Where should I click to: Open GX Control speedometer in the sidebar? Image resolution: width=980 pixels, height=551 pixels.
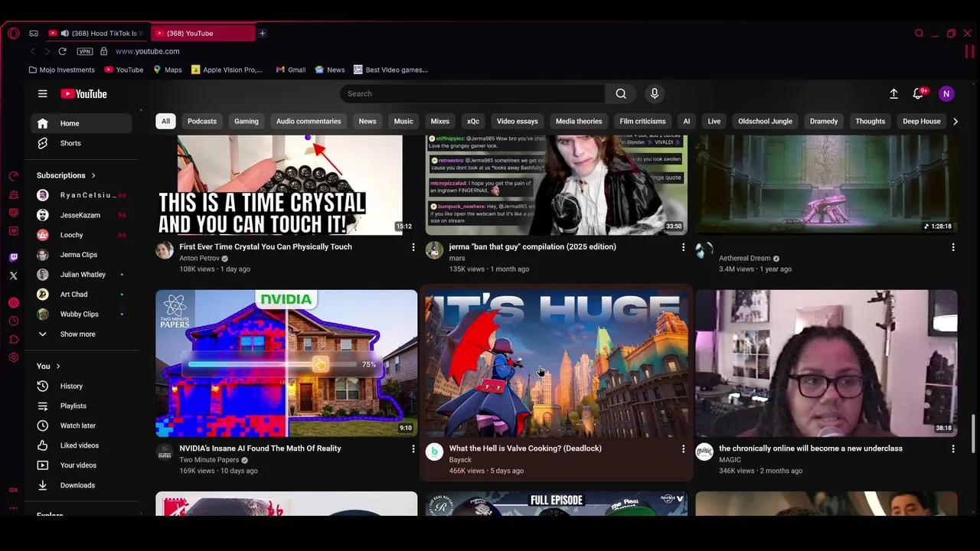13,176
